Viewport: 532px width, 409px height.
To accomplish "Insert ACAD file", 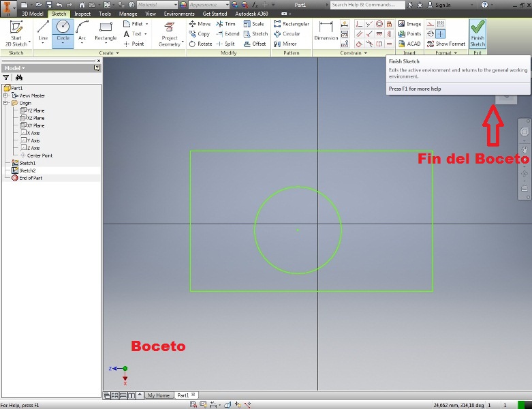I will click(409, 44).
